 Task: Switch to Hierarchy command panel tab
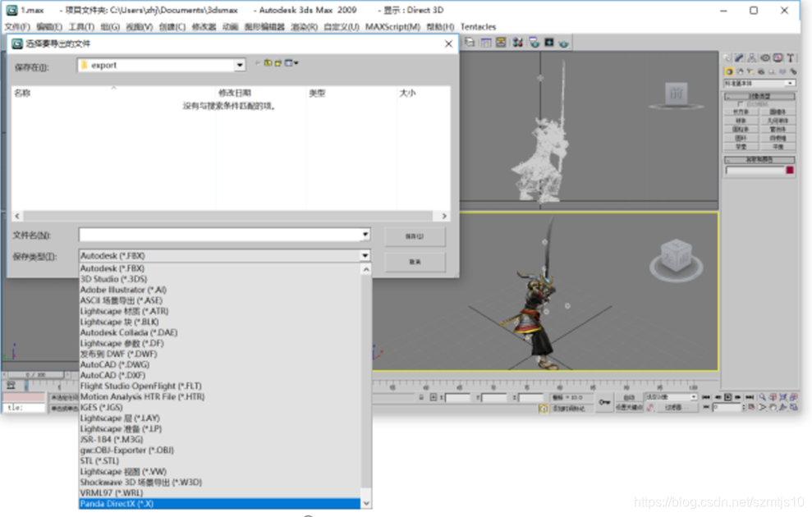pos(752,58)
